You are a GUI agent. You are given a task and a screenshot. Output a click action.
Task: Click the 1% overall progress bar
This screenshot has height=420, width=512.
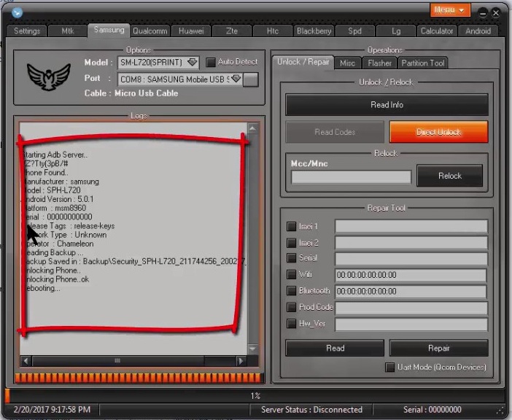pos(255,396)
